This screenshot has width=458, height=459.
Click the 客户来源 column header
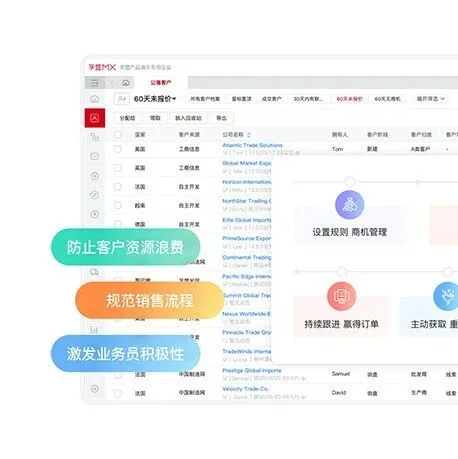click(189, 135)
